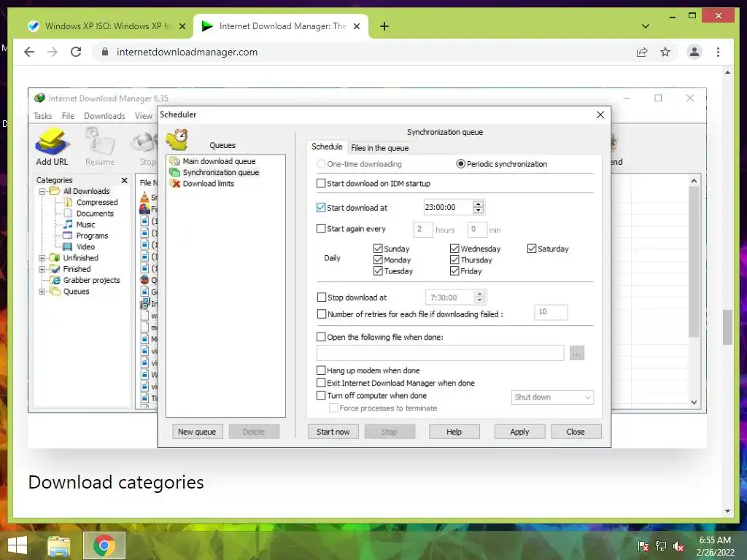Open the File menu
Viewport: 747px width, 560px height.
[x=68, y=116]
